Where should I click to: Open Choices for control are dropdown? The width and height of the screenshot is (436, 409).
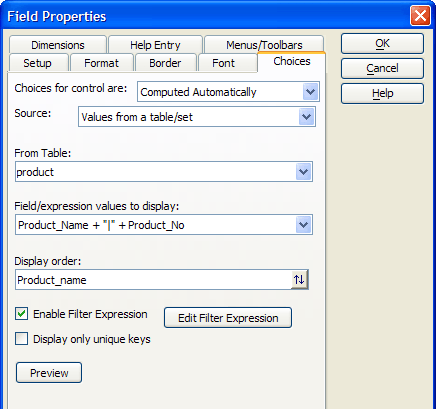click(x=310, y=92)
